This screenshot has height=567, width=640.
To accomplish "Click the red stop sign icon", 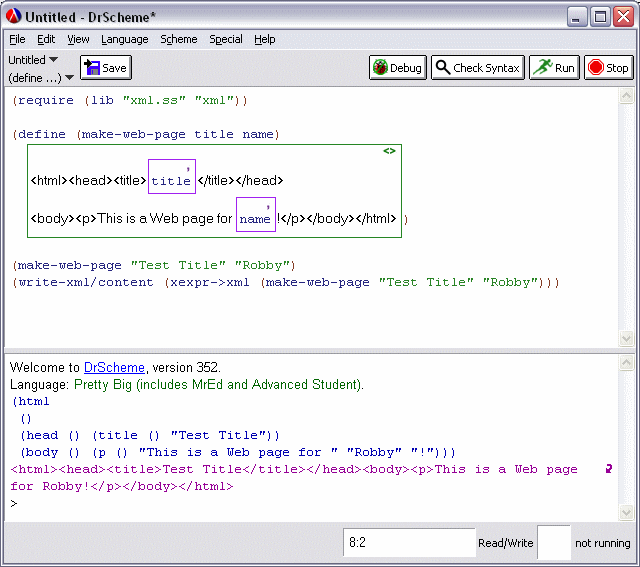I will click(x=596, y=67).
